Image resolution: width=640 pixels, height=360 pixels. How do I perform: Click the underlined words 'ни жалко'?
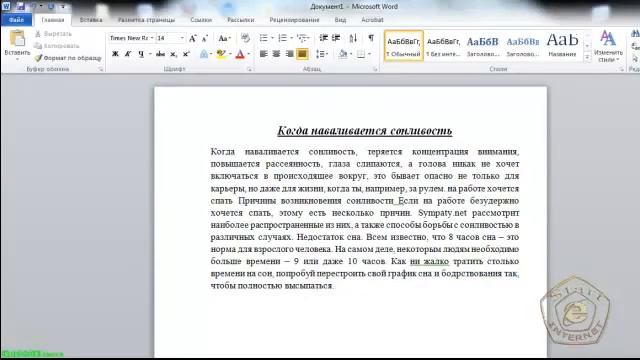(x=429, y=261)
